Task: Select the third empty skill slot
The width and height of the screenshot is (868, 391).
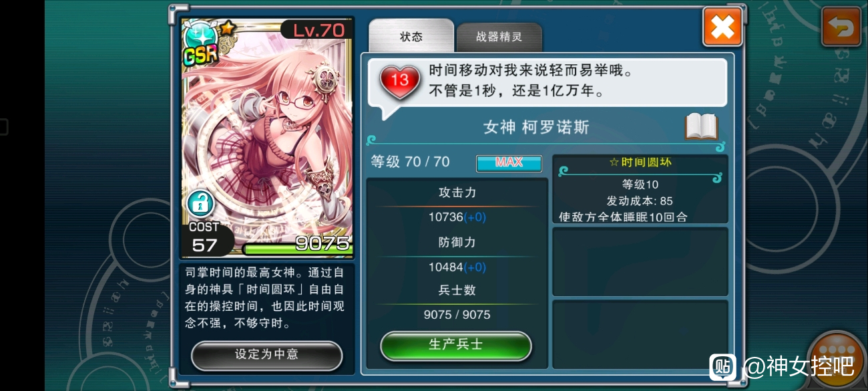Action: click(x=640, y=334)
